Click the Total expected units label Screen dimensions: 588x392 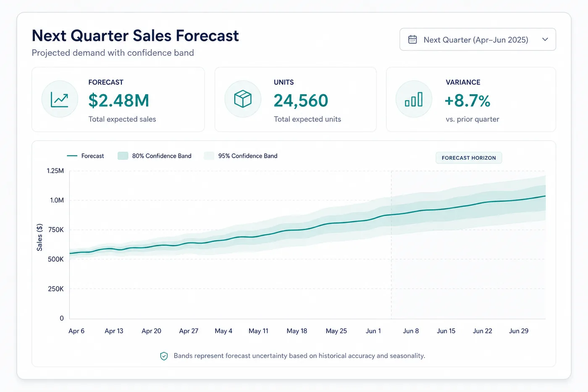coord(307,119)
